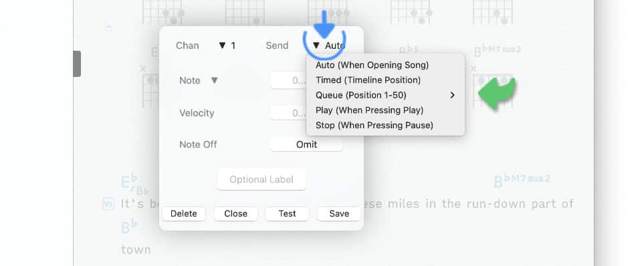Click the Close button in dialog
This screenshot has height=266, width=644.
point(236,213)
